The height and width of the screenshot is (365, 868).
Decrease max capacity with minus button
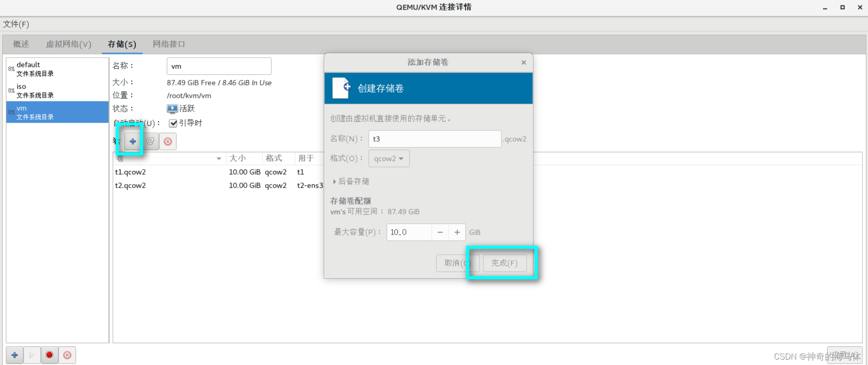440,232
